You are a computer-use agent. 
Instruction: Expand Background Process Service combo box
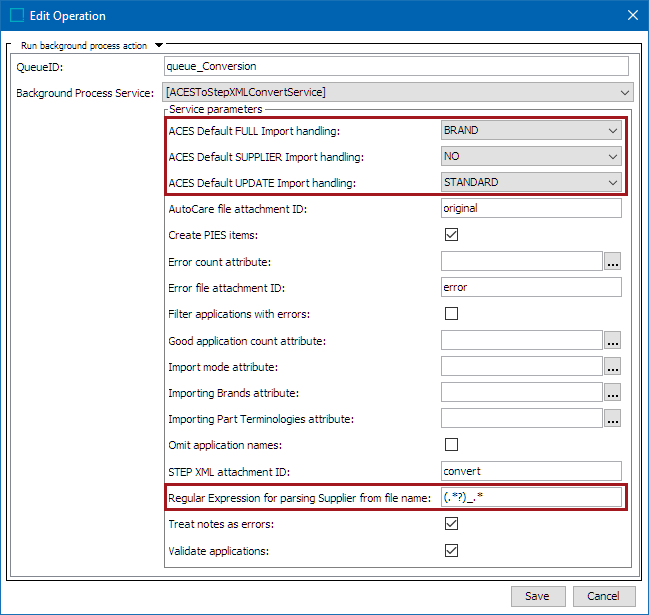398,92
